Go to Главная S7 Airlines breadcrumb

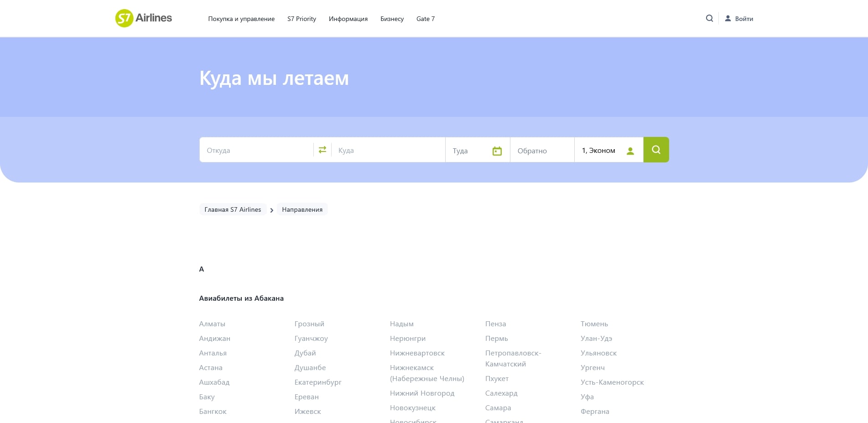(233, 209)
